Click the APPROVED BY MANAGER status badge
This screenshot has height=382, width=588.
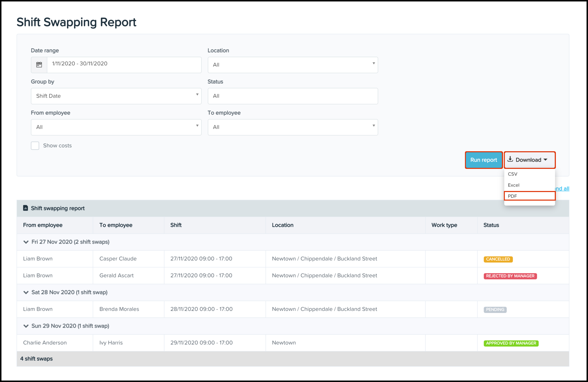511,343
